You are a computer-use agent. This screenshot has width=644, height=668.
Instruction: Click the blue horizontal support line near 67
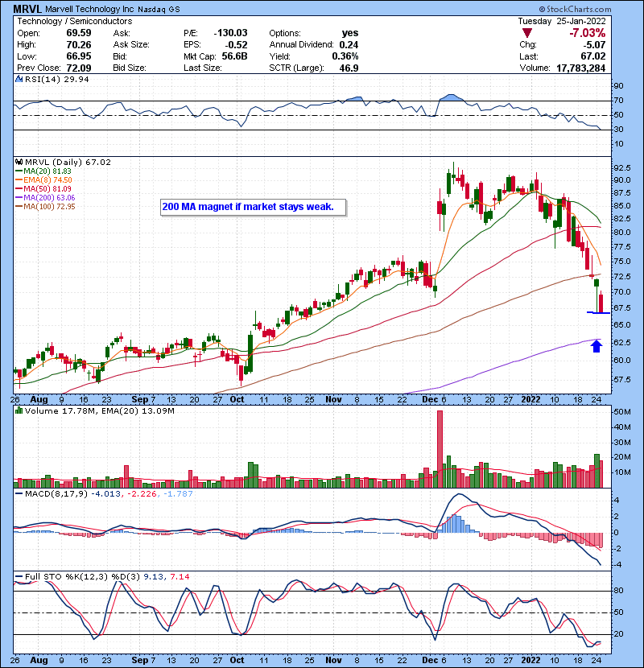point(601,313)
